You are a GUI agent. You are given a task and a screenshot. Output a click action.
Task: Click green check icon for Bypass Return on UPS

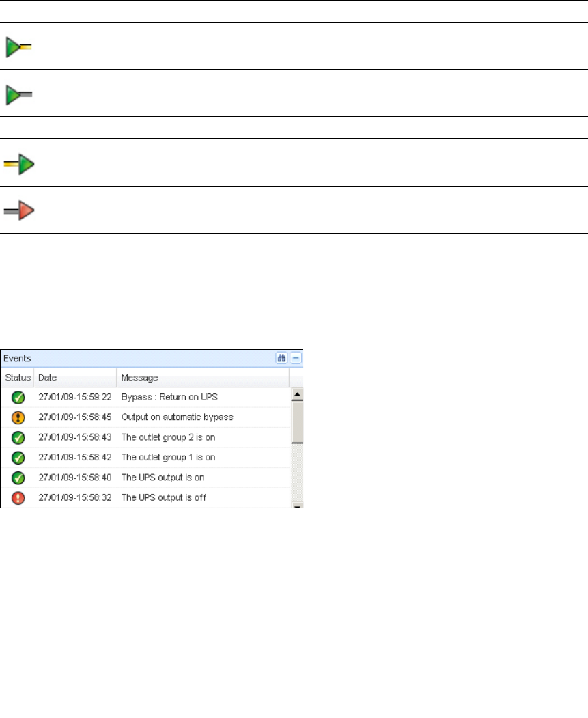pyautogui.click(x=18, y=398)
